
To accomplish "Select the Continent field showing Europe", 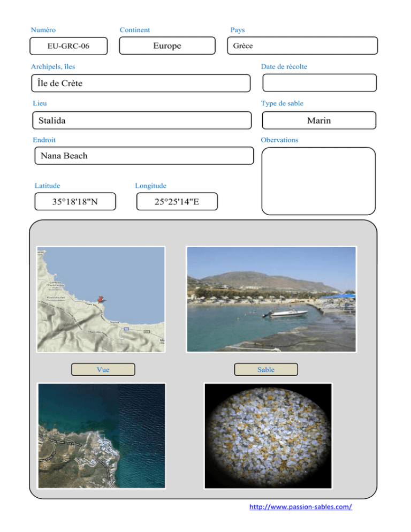I will click(167, 46).
